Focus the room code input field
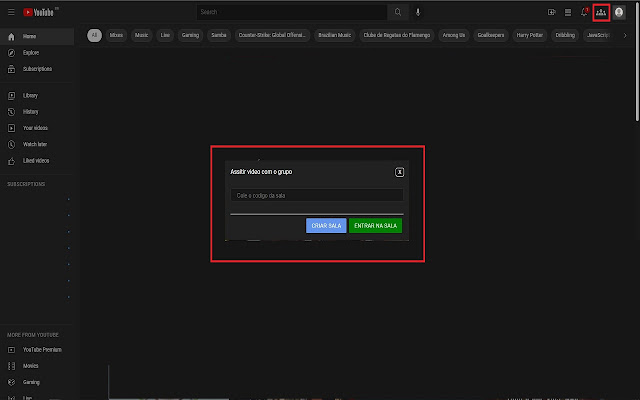The height and width of the screenshot is (400, 640). 316,195
